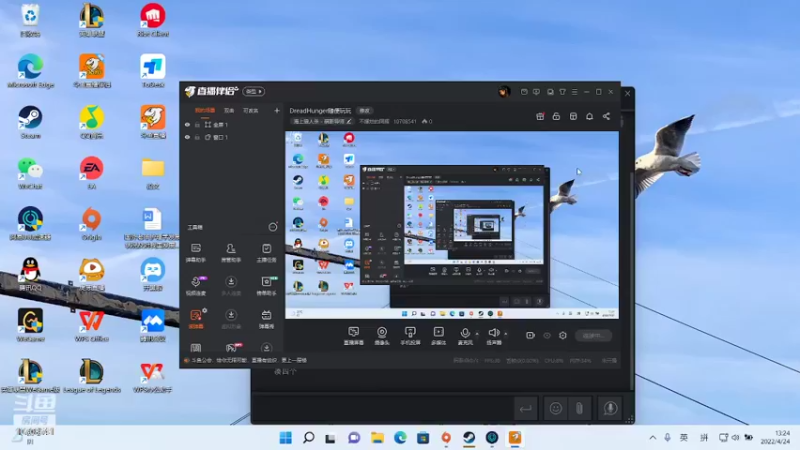This screenshot has height=450, width=800.
Task: Switch to the first orange scene tab
Action: click(x=205, y=110)
